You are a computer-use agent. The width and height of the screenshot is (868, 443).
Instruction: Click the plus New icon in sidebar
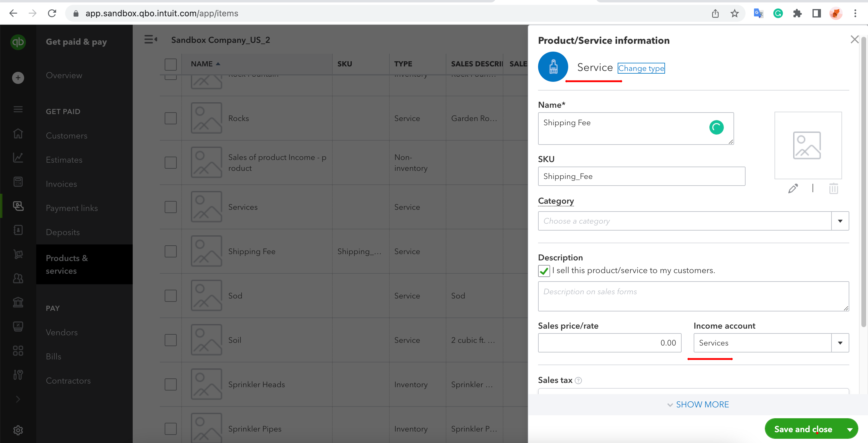click(18, 78)
